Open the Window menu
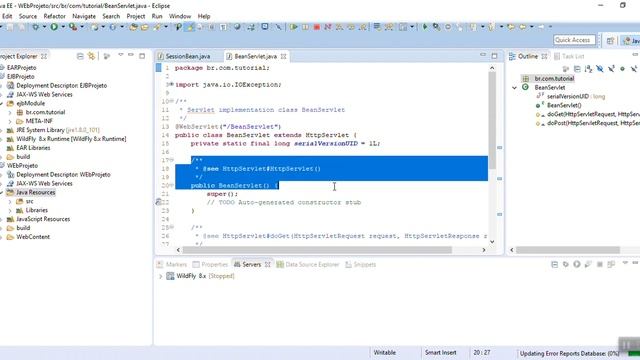Screen dimensions: 640x360 pyautogui.click(x=180, y=16)
